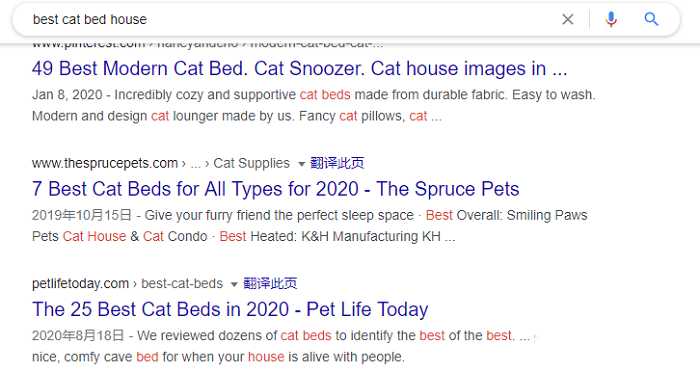Click the Pinterest result snippet about cozy cat beds

coord(314,105)
